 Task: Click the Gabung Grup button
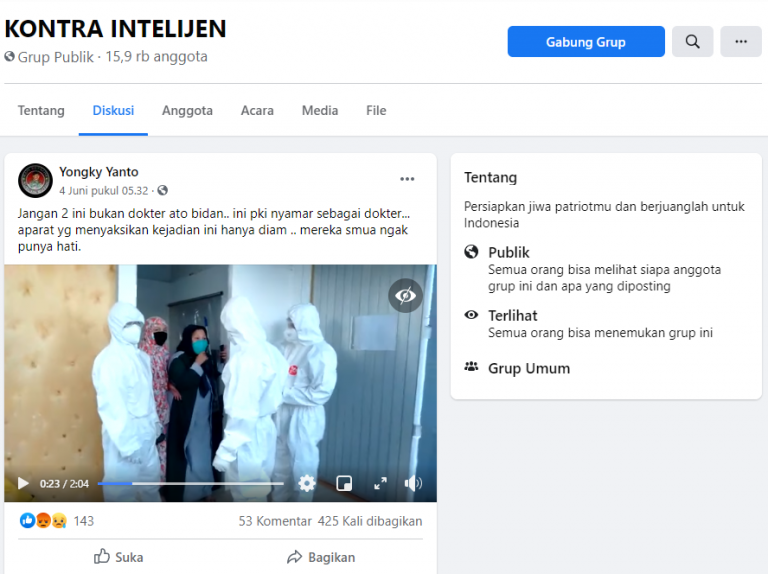pos(586,42)
